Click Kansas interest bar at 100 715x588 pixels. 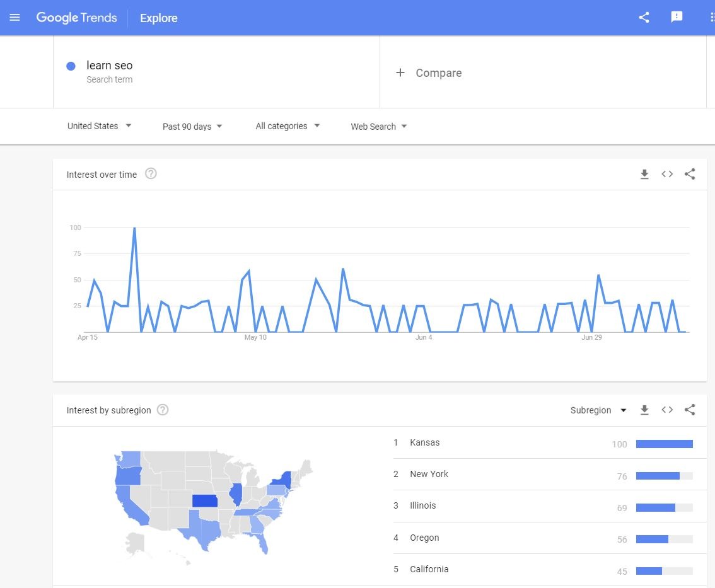tap(665, 444)
